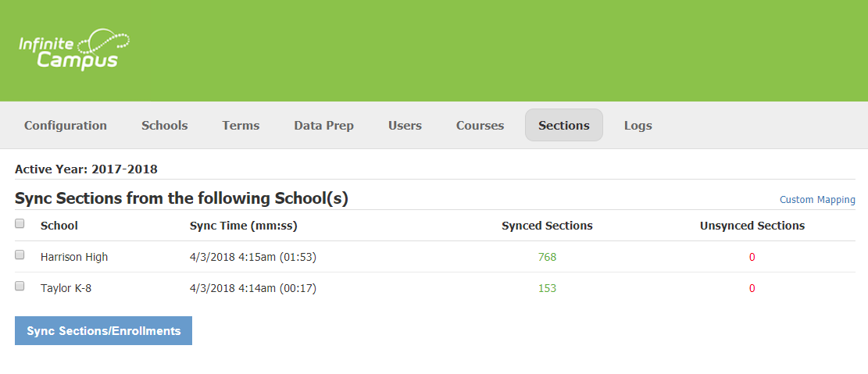Check the Taylor K-8 checkbox
The image size is (868, 374).
(x=20, y=287)
